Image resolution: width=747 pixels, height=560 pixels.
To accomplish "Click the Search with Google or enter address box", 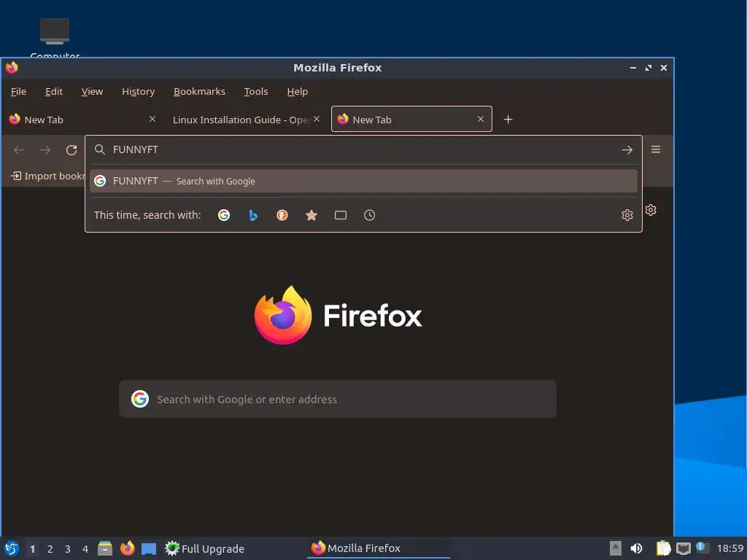I will click(x=337, y=399).
